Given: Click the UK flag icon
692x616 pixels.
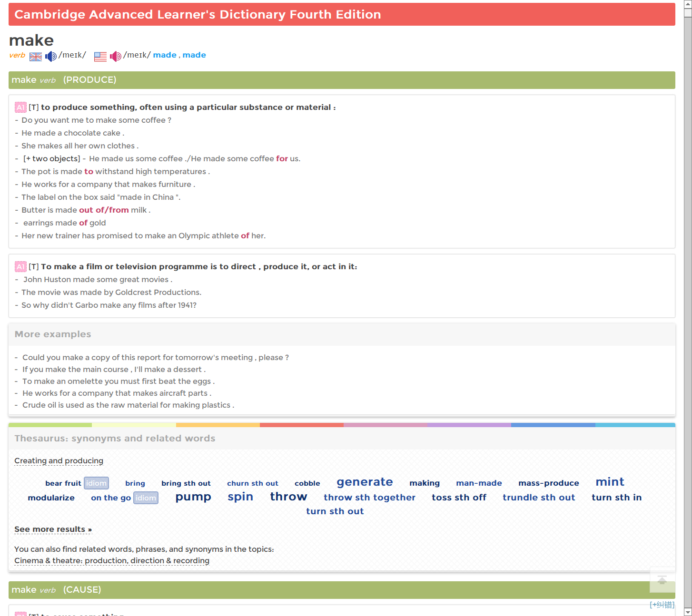Looking at the screenshot, I should click(36, 57).
